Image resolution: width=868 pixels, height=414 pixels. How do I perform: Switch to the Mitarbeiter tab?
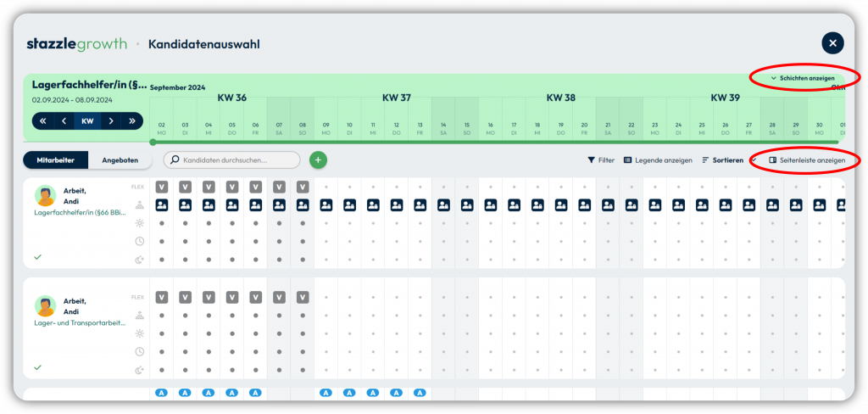(x=55, y=160)
